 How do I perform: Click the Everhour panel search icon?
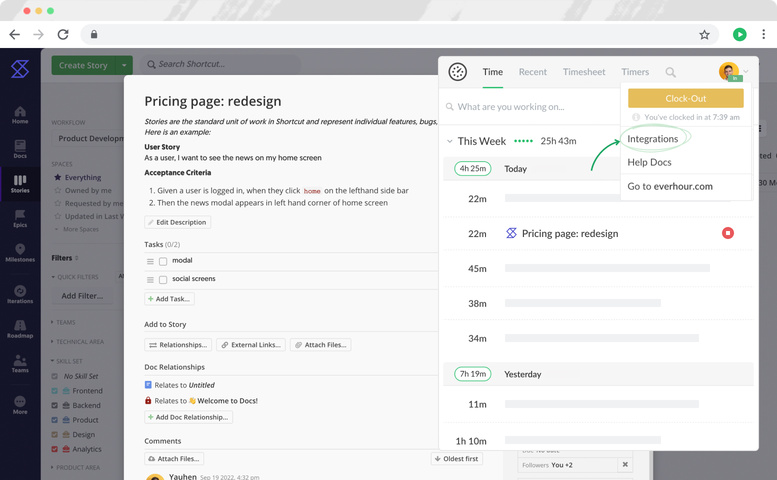click(670, 72)
